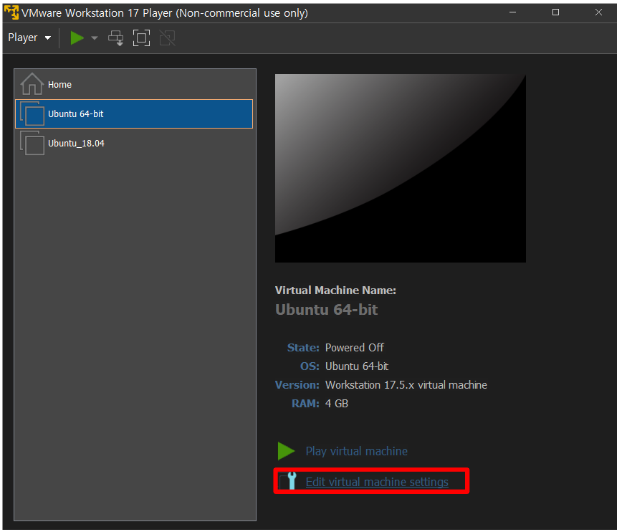Screen dimensions: 617x530
Task: Click the '4 GB' RAM value
Action: pyautogui.click(x=336, y=403)
